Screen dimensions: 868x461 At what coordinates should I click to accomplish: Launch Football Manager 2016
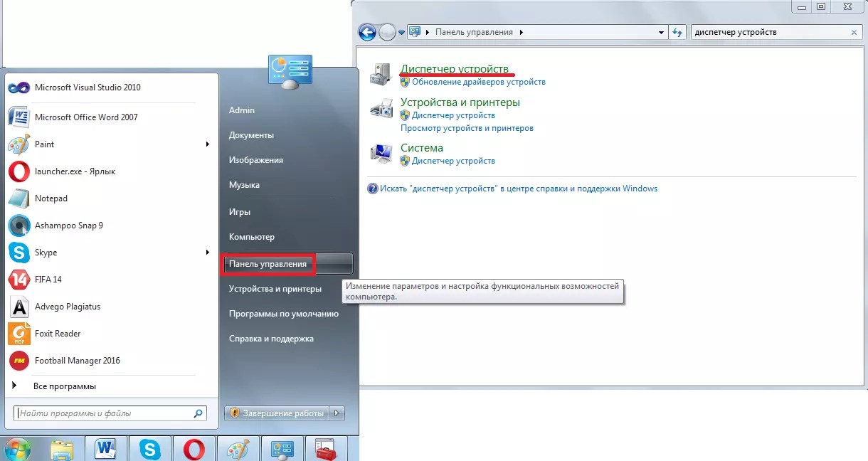pos(77,361)
